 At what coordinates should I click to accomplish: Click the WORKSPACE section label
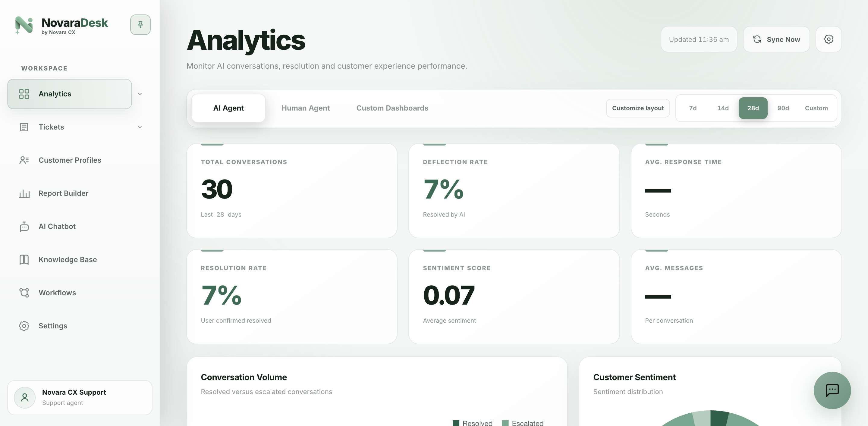[x=44, y=68]
